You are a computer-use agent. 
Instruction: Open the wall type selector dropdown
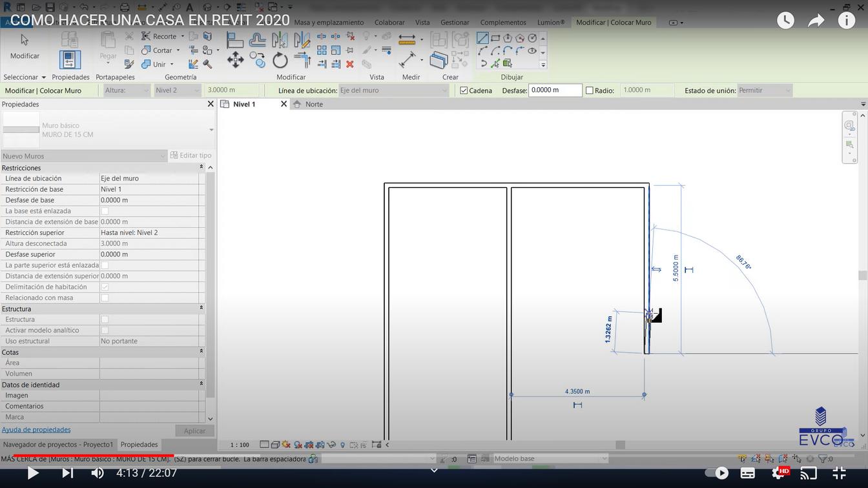point(211,130)
